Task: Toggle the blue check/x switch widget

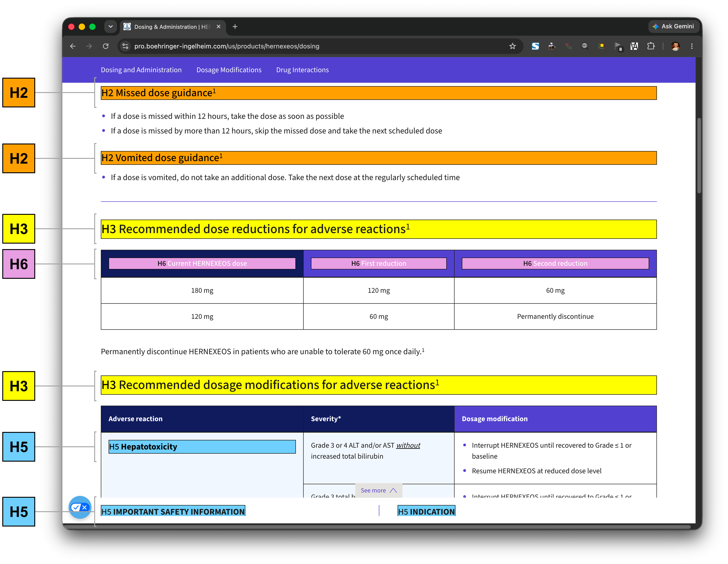Action: 80,507
